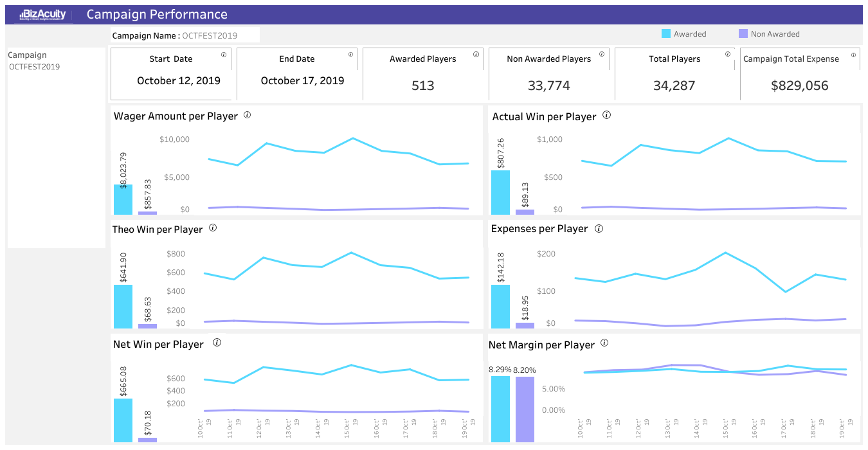Click the Awarded legend color swatch

tap(665, 34)
